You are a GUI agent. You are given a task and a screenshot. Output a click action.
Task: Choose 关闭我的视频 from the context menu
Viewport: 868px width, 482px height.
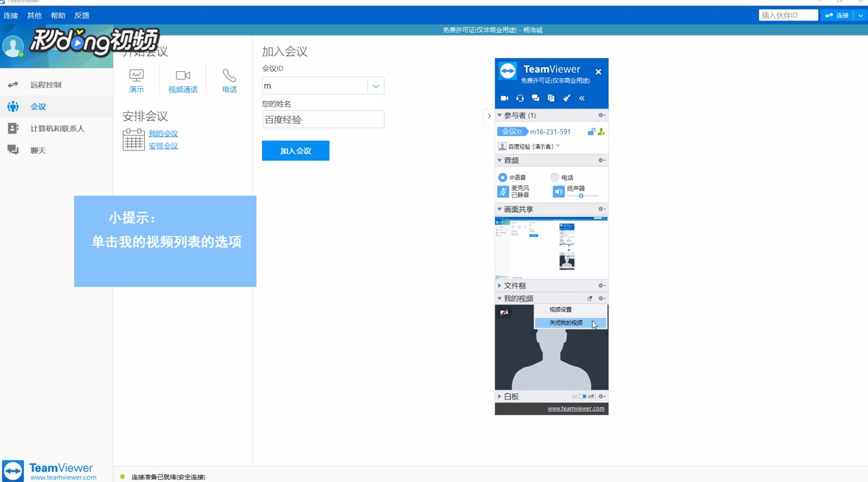(x=570, y=323)
